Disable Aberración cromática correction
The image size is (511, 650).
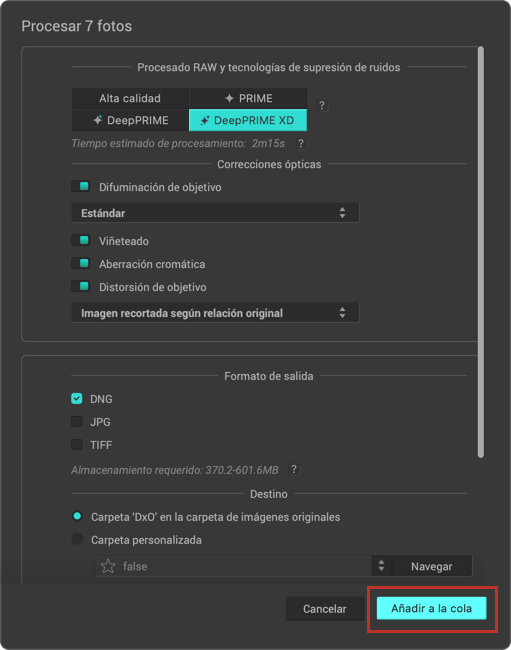[x=81, y=263]
